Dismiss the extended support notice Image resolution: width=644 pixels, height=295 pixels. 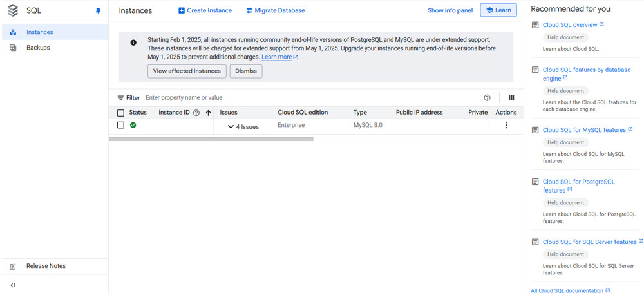pos(245,71)
